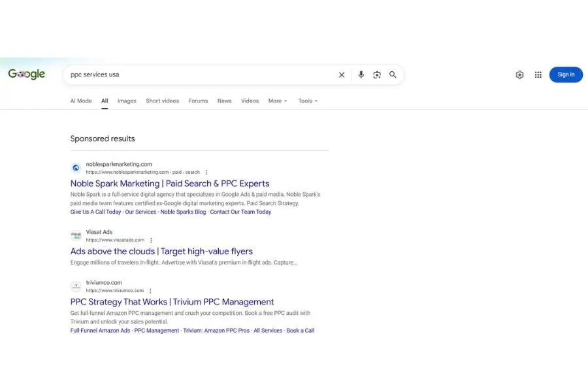This screenshot has height=392, width=588.
Task: Open the Short videos tab
Action: [x=163, y=101]
